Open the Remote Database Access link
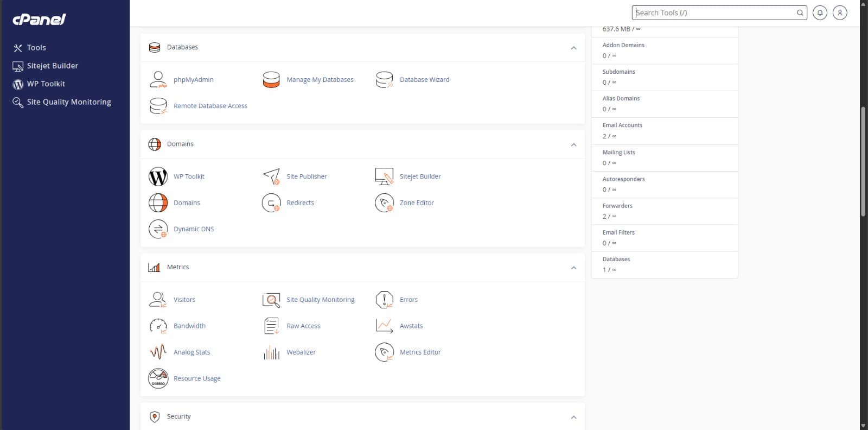The image size is (868, 430). coord(210,106)
